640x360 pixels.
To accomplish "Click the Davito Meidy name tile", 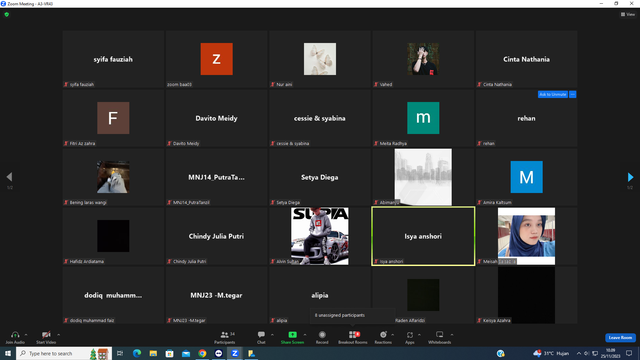I will coord(216,118).
